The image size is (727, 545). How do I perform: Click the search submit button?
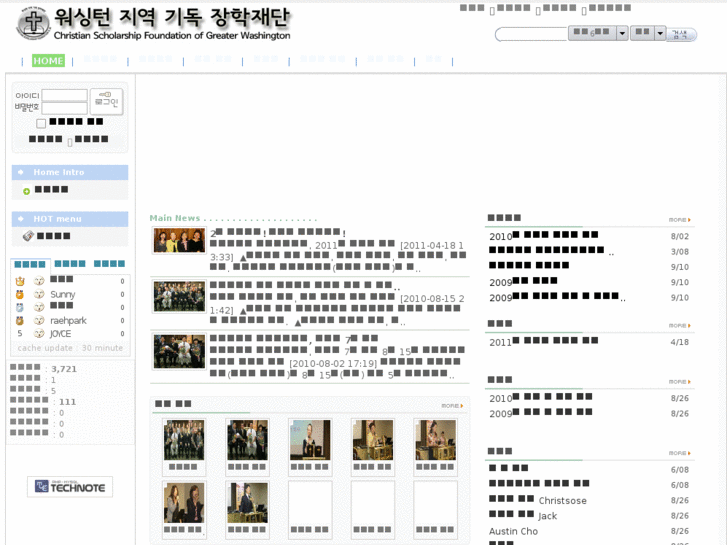click(x=681, y=34)
